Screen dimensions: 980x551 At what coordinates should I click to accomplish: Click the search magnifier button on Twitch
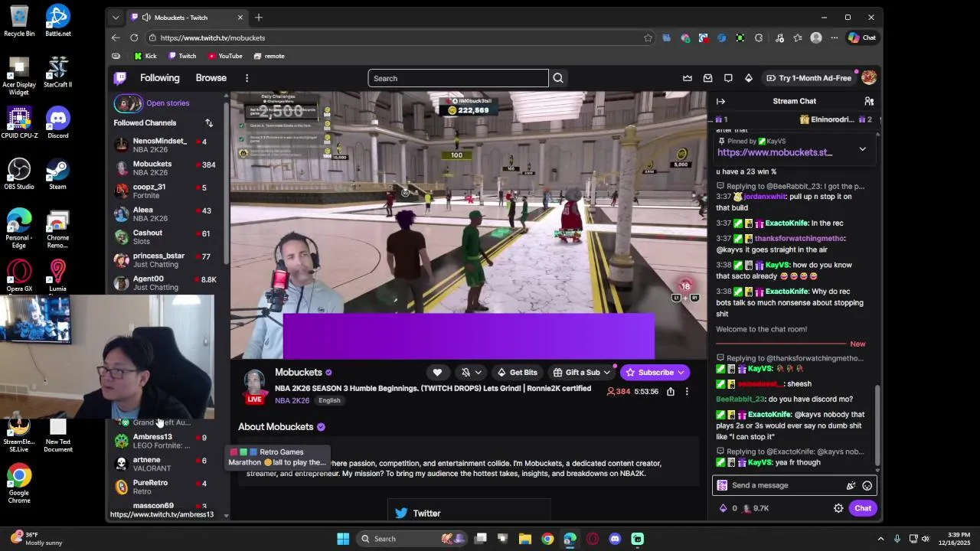558,78
